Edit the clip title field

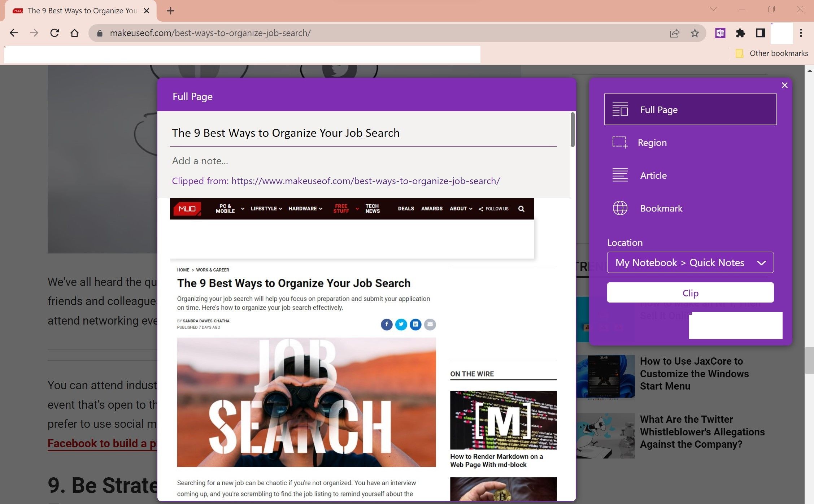pyautogui.click(x=363, y=133)
